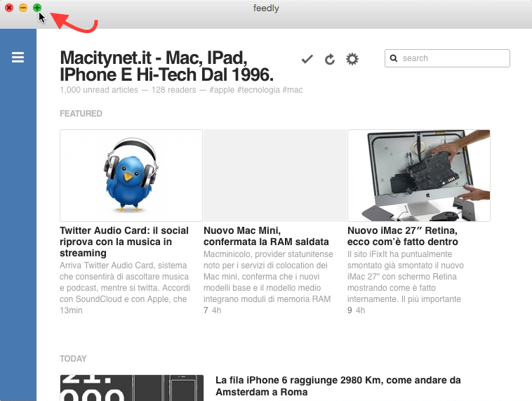The height and width of the screenshot is (401, 532).
Task: Click the red close window button
Action: tap(9, 8)
